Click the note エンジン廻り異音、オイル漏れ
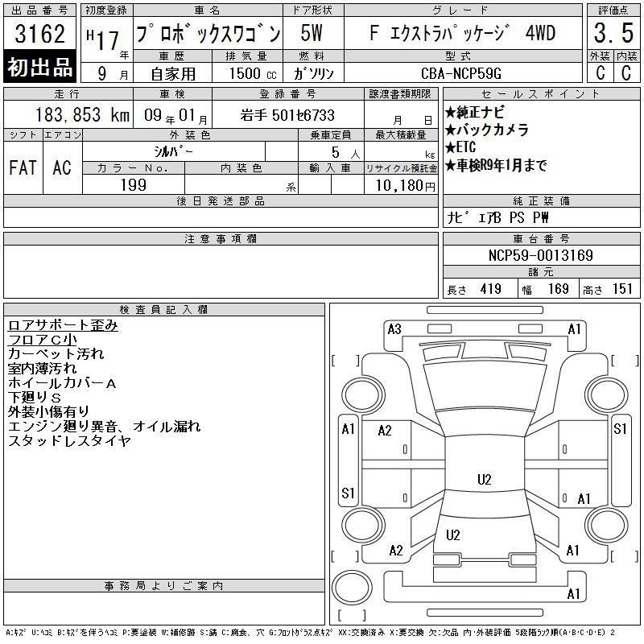The height and width of the screenshot is (644, 644). (x=105, y=427)
